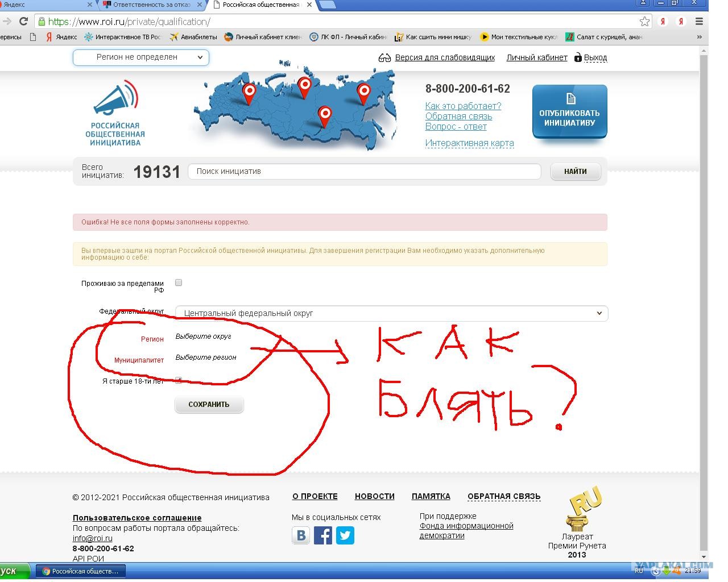This screenshot has width=728, height=582.
Task: Click the page scrollbar down arrow
Action: [x=704, y=557]
